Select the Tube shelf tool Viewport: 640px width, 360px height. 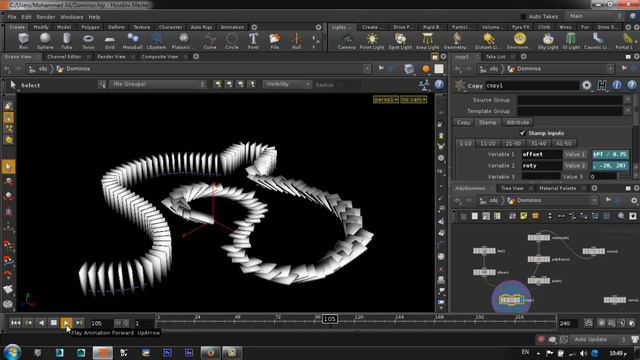pyautogui.click(x=67, y=41)
